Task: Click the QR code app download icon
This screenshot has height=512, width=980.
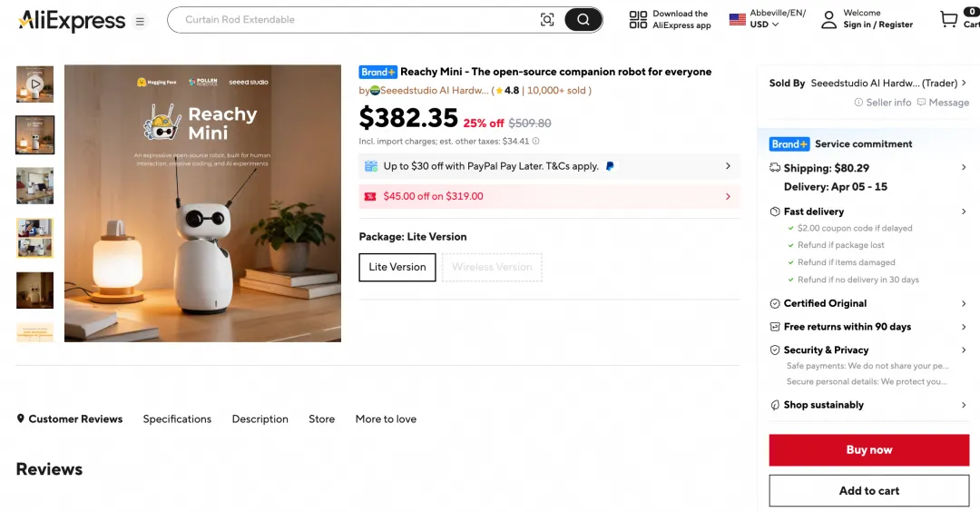Action: (638, 20)
